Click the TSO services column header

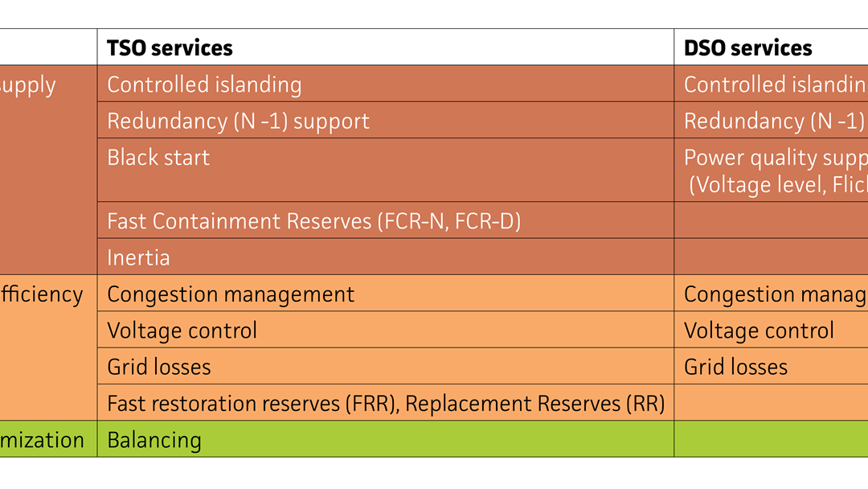click(385, 47)
